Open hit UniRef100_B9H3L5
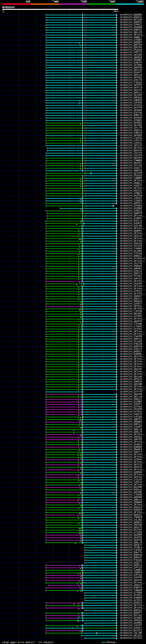 [131, 610]
